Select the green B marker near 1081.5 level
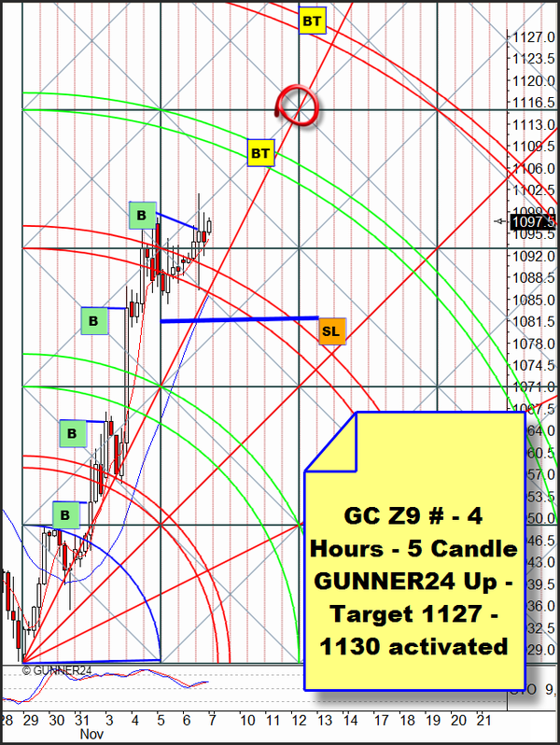Image resolution: width=560 pixels, height=745 pixels. (x=94, y=321)
